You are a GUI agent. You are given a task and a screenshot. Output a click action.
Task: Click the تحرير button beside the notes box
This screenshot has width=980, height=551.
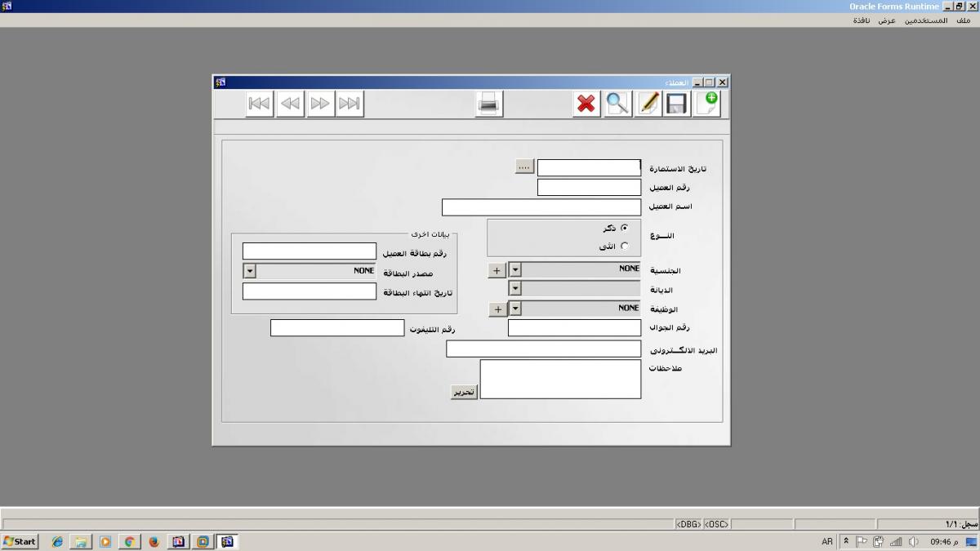(464, 393)
